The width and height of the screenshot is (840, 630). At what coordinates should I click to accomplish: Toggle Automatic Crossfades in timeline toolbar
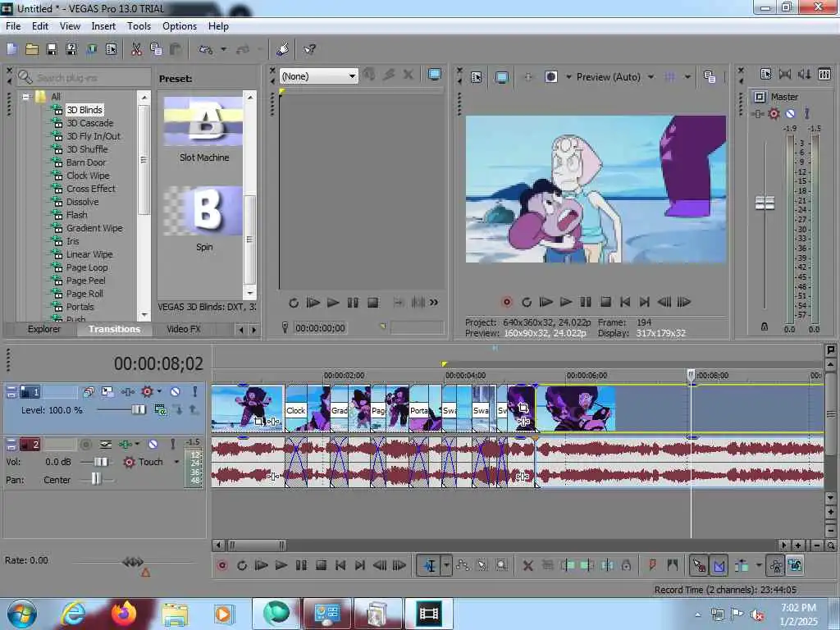(x=719, y=565)
